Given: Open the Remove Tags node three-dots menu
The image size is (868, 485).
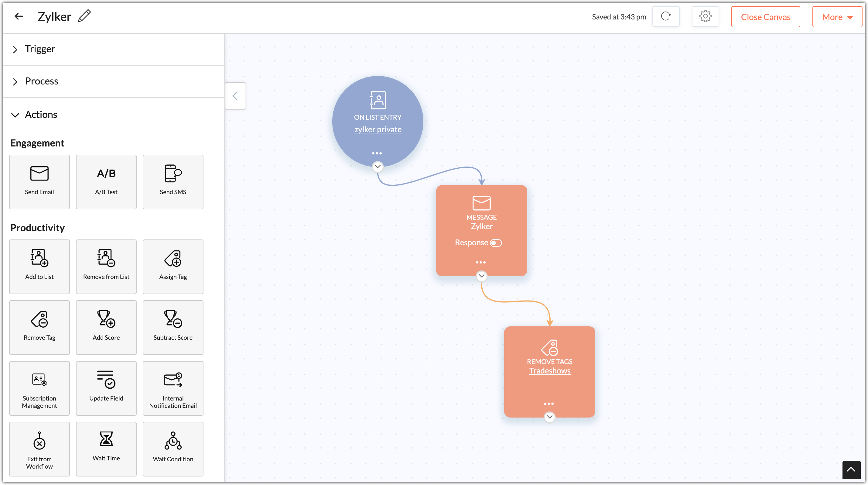Looking at the screenshot, I should pyautogui.click(x=548, y=404).
